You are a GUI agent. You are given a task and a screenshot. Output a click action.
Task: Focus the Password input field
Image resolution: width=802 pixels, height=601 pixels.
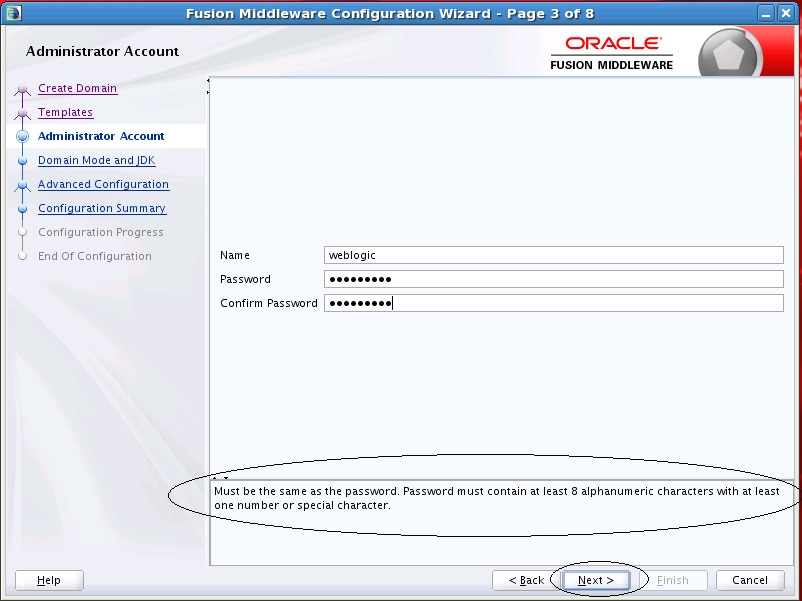click(553, 279)
